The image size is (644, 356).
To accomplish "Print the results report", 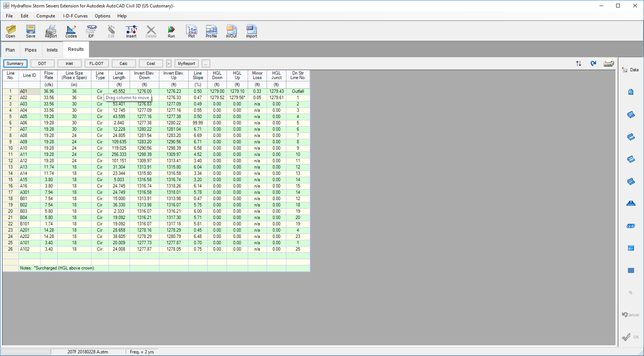I will pos(609,63).
